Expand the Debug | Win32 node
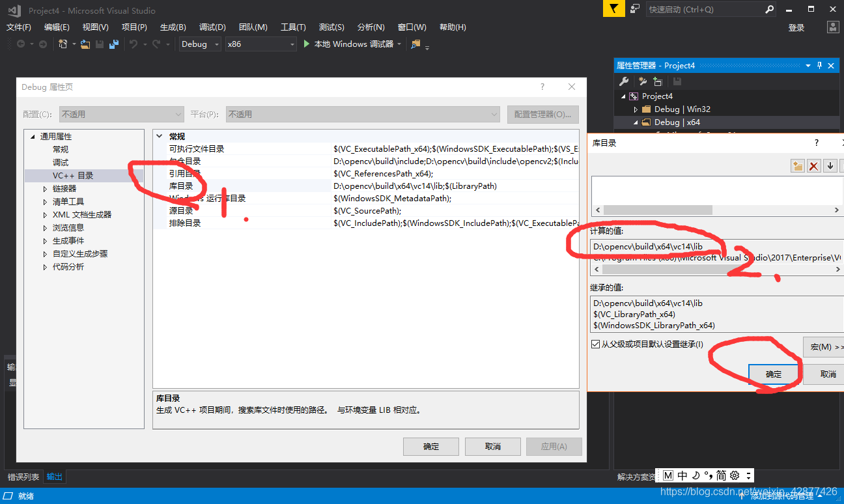This screenshot has height=504, width=844. point(636,109)
